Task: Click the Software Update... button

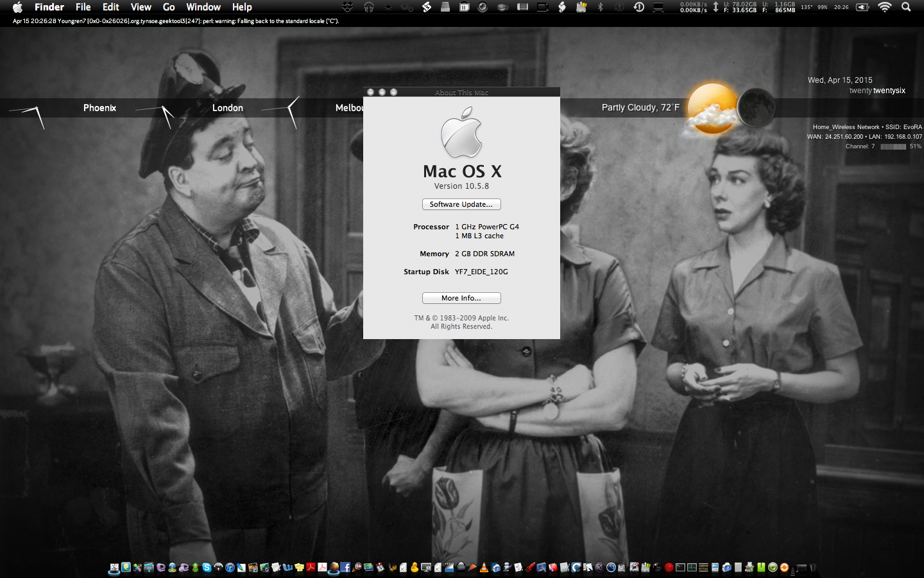Action: [461, 204]
